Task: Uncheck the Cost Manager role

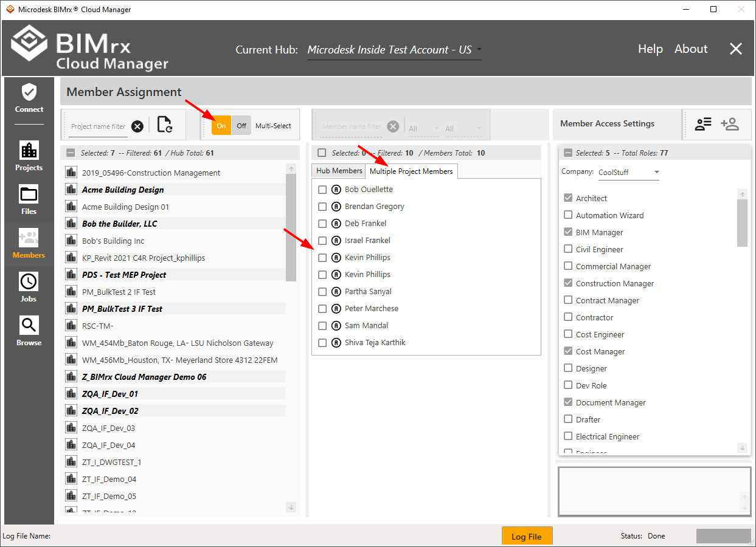Action: click(568, 351)
